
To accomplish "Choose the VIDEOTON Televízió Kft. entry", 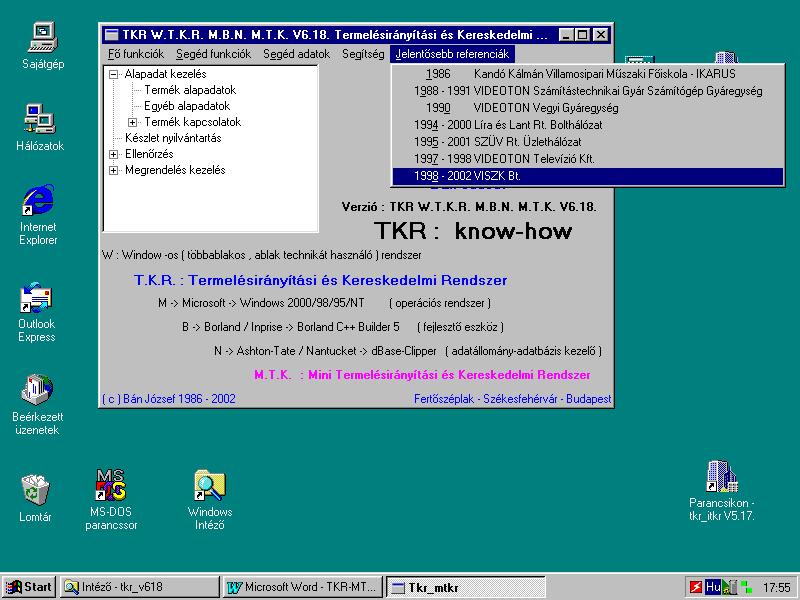I will coord(588,159).
